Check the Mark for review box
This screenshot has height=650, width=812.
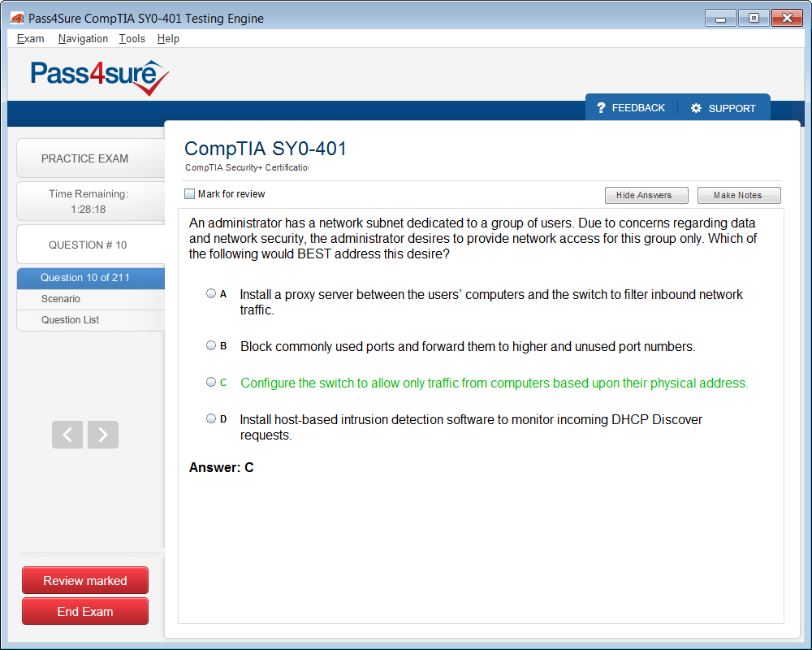point(189,194)
